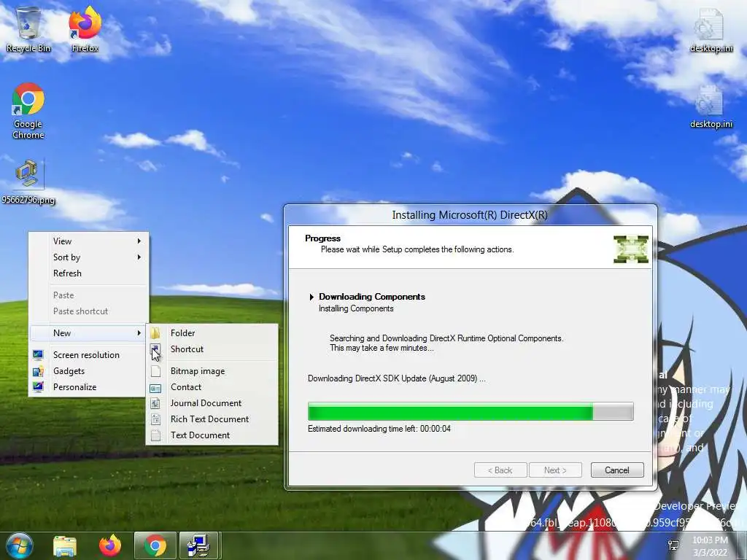Activate the DirectX setup taskbar button

coord(199,545)
